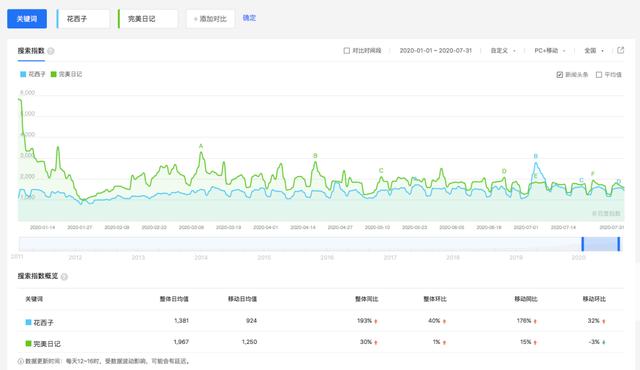Click the 924 mobile average value
Image resolution: width=640 pixels, height=370 pixels.
tap(251, 321)
